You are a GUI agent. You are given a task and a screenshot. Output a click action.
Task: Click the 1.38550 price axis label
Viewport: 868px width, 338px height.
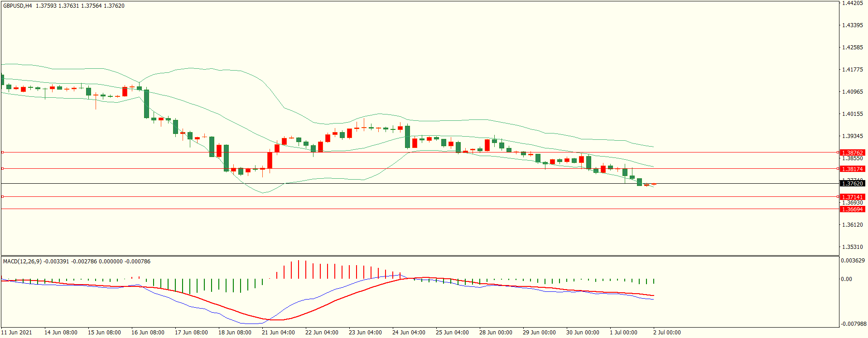(x=853, y=159)
